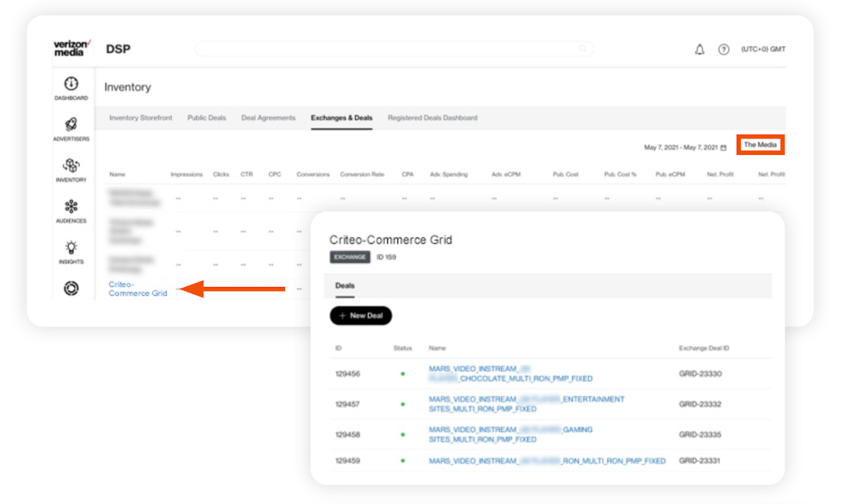Click the Conversion Rate column header
855x504 pixels.
[x=362, y=174]
